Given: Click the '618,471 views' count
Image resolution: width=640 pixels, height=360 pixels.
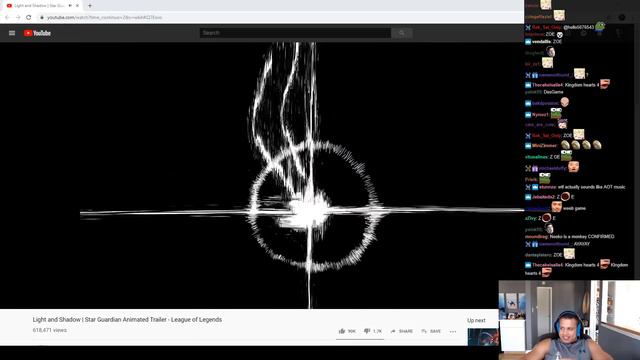Looking at the screenshot, I should (50, 330).
